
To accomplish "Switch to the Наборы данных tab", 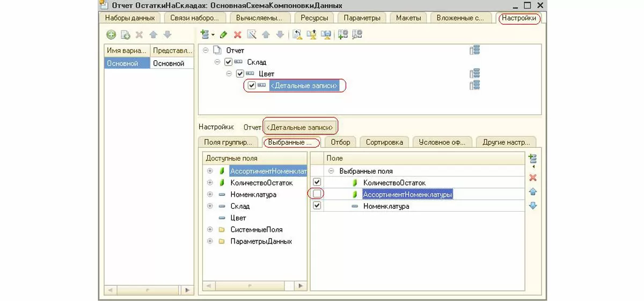I will point(130,18).
